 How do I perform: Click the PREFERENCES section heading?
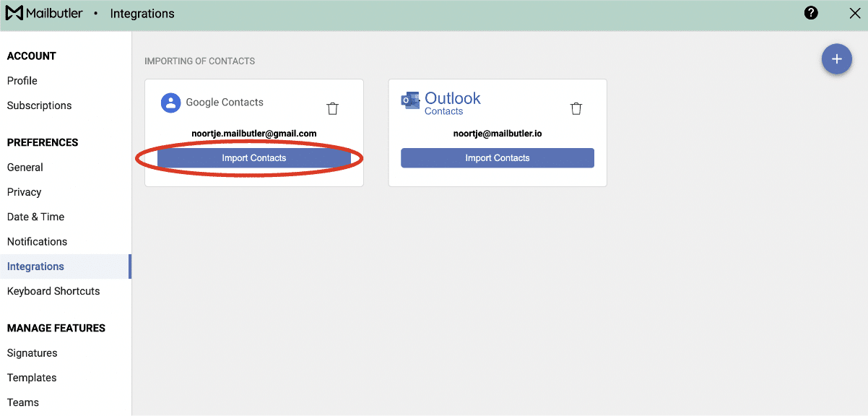coord(43,142)
